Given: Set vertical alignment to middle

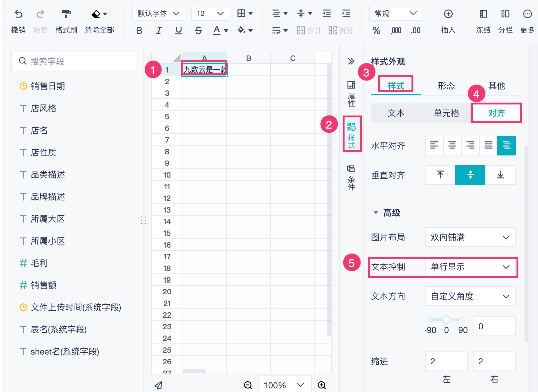Looking at the screenshot, I should tap(470, 175).
